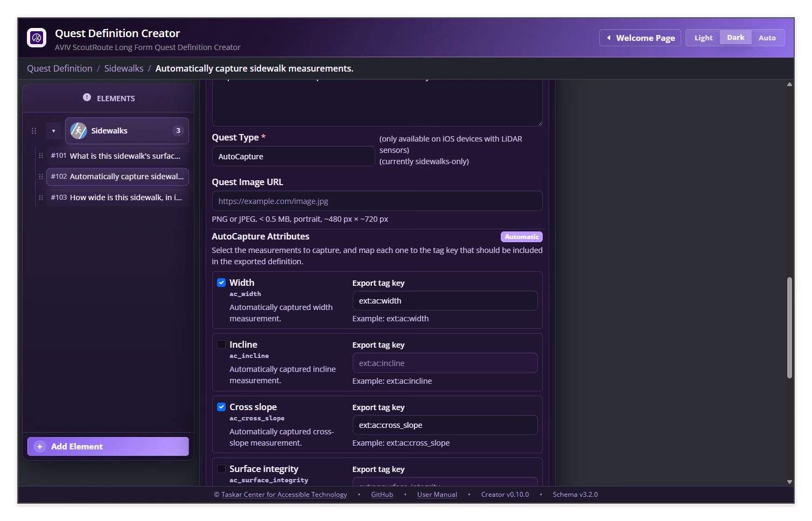Click the Creator v0.10.0 footer text
The height and width of the screenshot is (521, 812).
[x=505, y=495]
